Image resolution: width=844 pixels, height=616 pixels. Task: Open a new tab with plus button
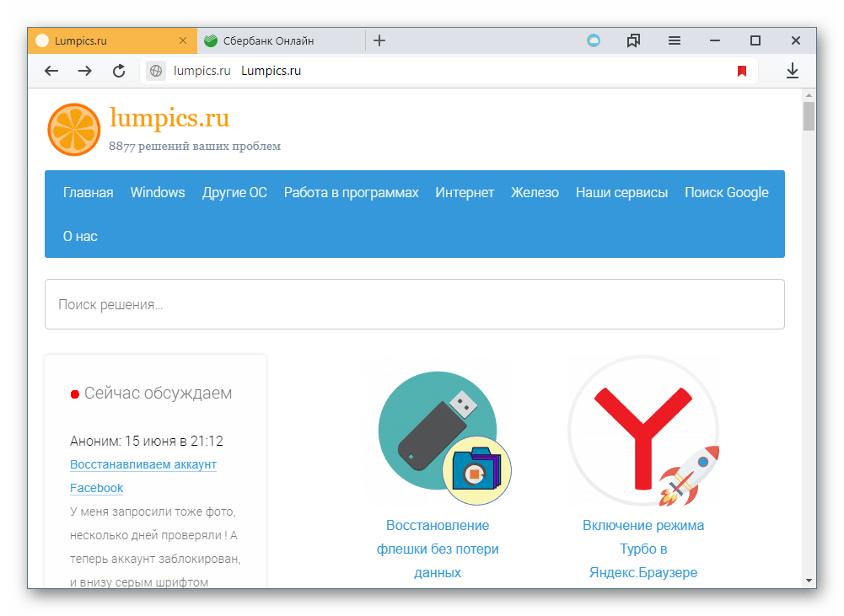(x=379, y=40)
